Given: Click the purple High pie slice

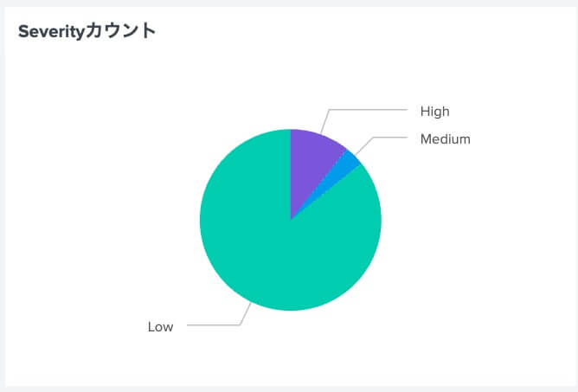Looking at the screenshot, I should pyautogui.click(x=311, y=164).
